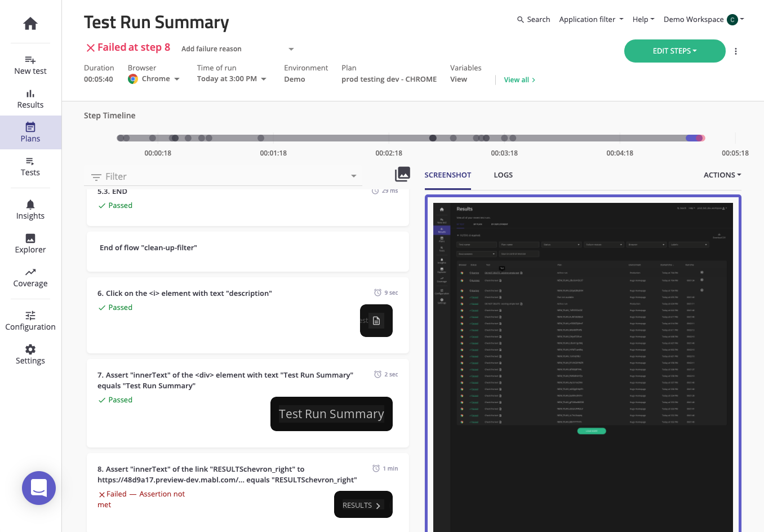This screenshot has height=532, width=764.
Task: Open the three-dot more options menu
Action: pyautogui.click(x=736, y=51)
